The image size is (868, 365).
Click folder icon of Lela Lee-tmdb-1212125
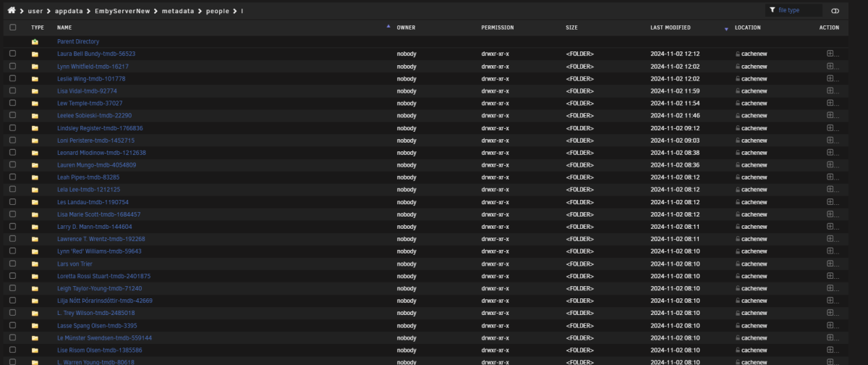(x=35, y=190)
